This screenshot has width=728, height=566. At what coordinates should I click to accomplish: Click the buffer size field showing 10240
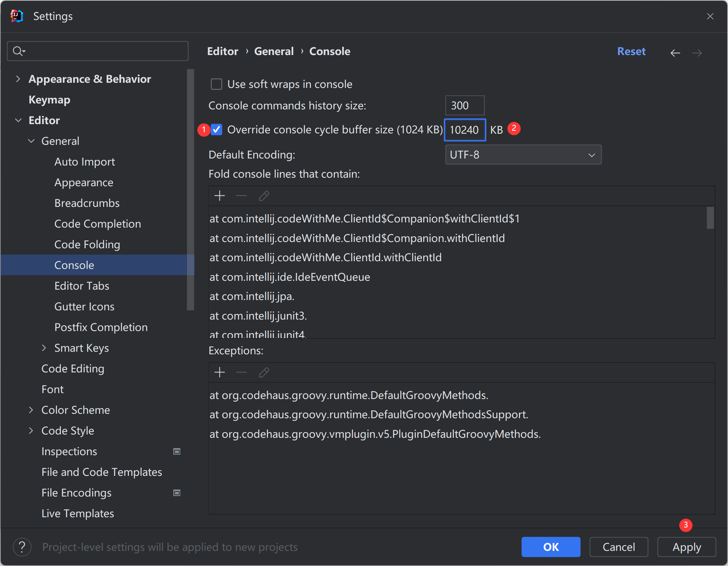(x=465, y=130)
